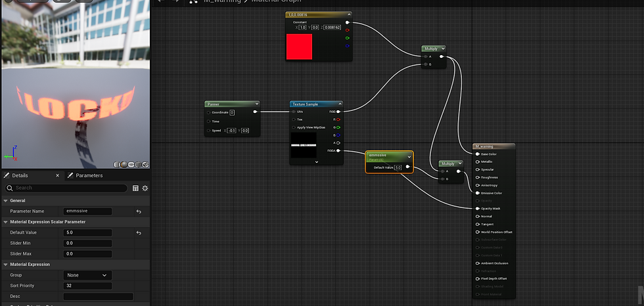Click the Pixel Depth Offset pin
The height and width of the screenshot is (306, 644).
tap(477, 278)
